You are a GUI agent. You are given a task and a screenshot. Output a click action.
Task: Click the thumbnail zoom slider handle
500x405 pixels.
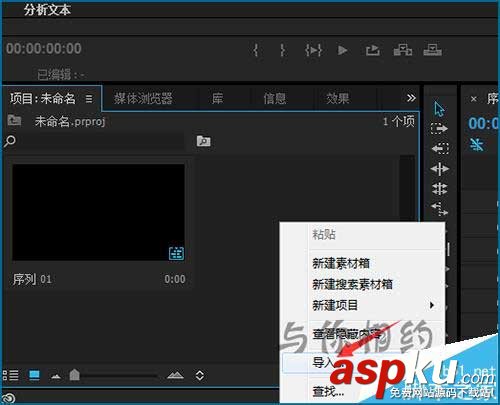point(74,375)
